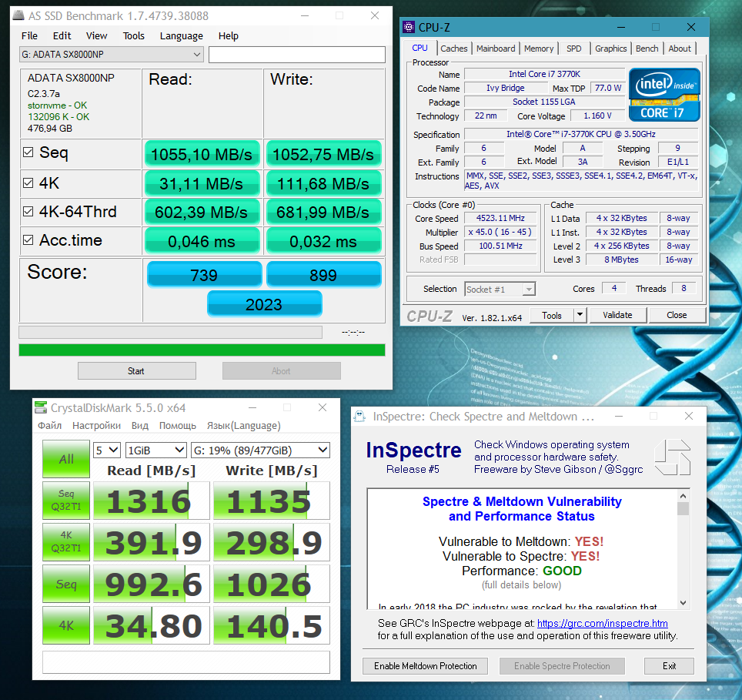Toggle the Acc.time test checkbox
The height and width of the screenshot is (700, 742).
pos(28,240)
